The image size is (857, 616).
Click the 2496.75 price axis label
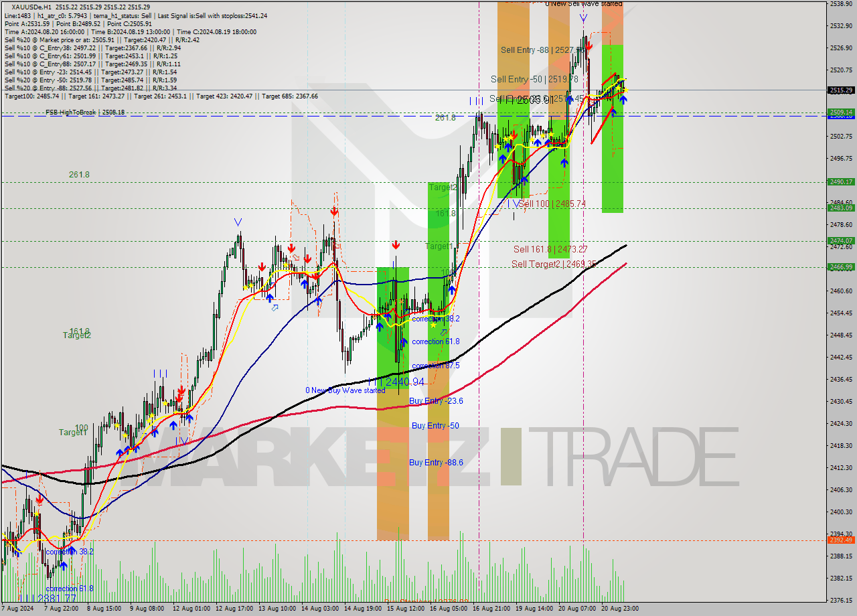click(x=841, y=159)
